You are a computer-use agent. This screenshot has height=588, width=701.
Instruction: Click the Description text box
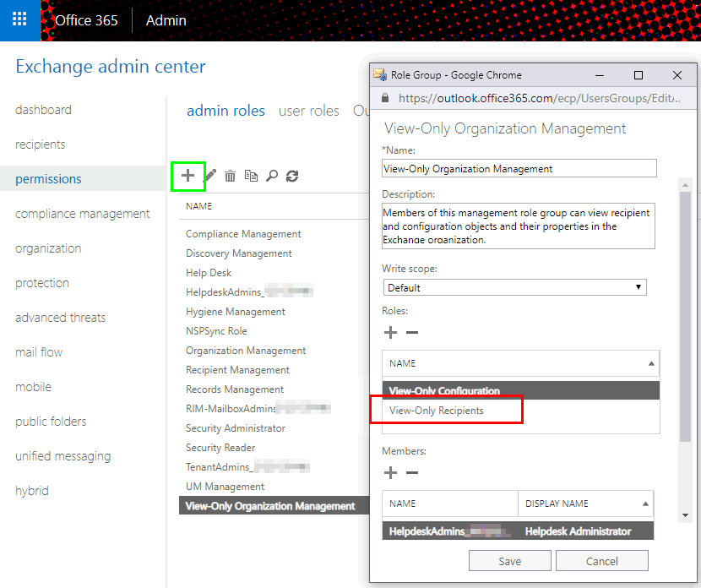click(519, 226)
